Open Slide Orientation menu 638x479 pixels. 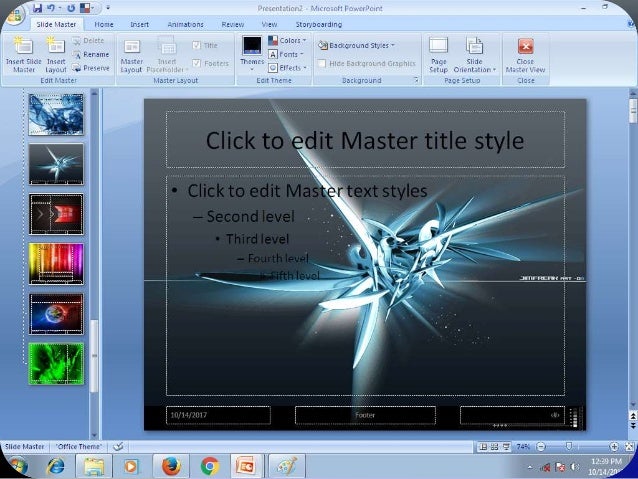coord(474,55)
